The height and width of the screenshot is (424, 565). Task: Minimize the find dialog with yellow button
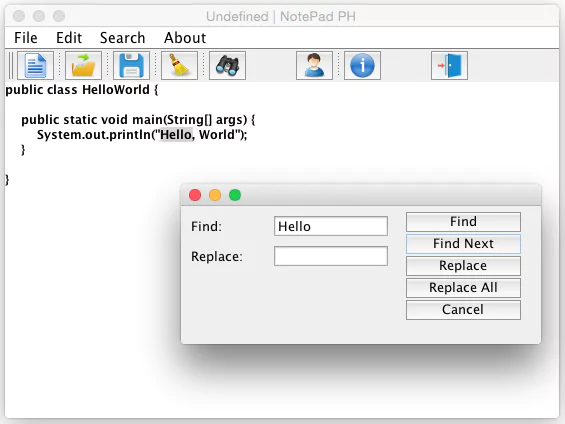215,195
